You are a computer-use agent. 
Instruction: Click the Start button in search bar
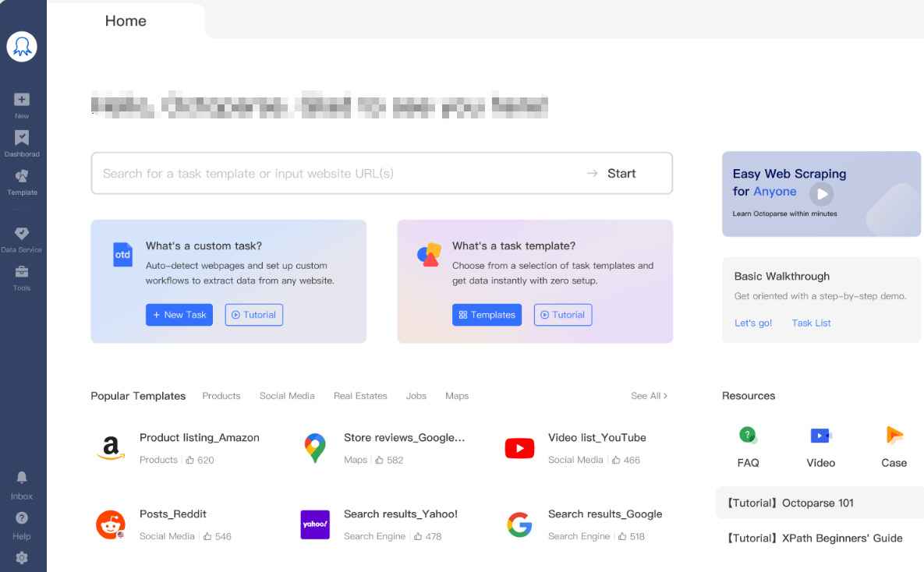(621, 173)
